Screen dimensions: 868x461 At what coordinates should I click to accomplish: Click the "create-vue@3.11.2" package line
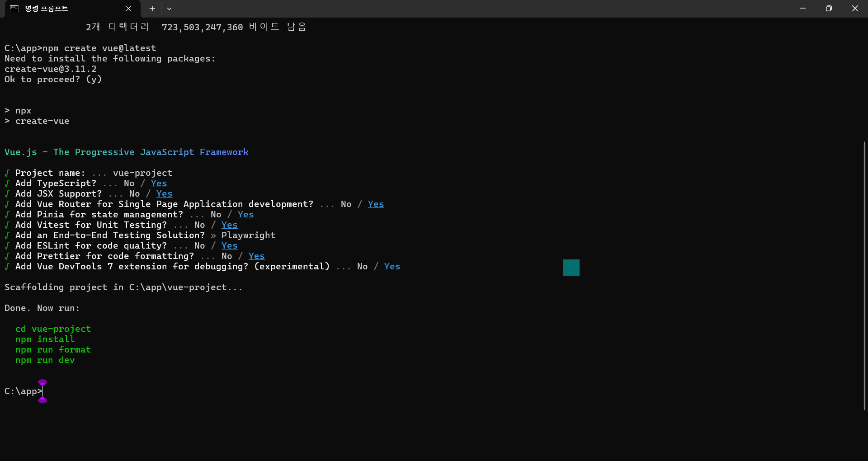[x=51, y=69]
